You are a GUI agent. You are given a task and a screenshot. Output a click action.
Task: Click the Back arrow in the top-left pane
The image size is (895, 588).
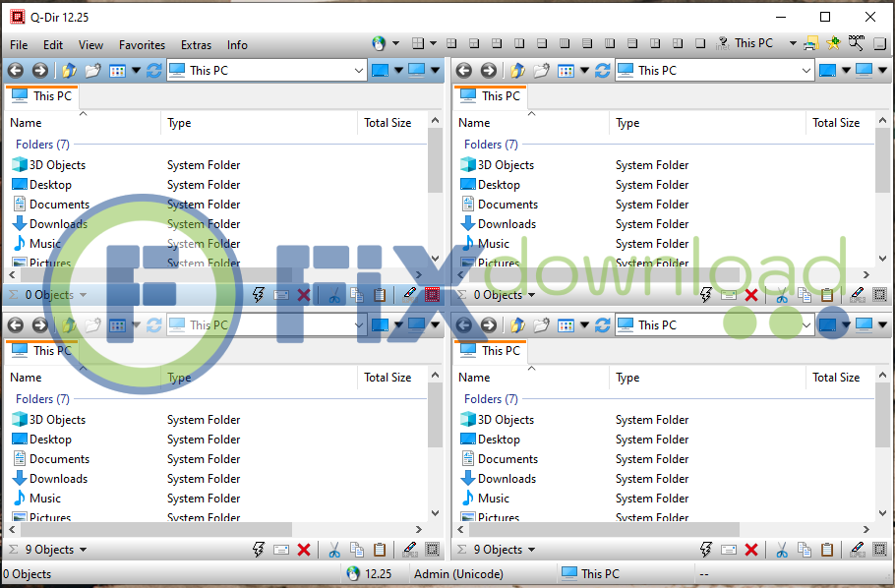click(16, 70)
